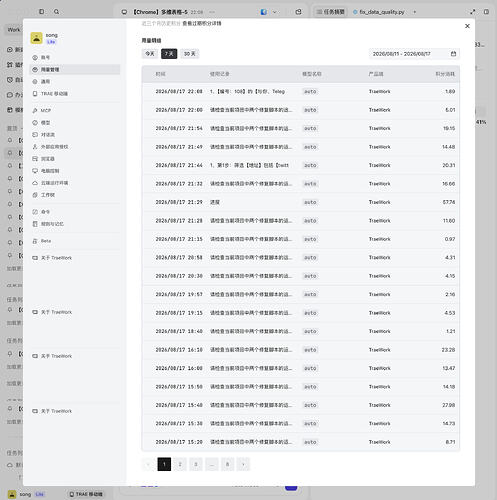The height and width of the screenshot is (500, 497).
Task: Switch usage filter to 30 天
Action: click(x=190, y=54)
